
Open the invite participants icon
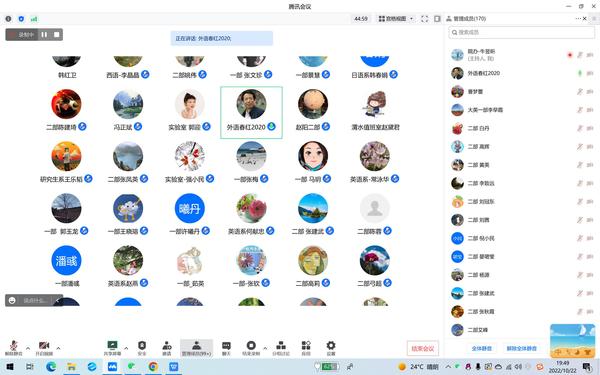point(167,348)
